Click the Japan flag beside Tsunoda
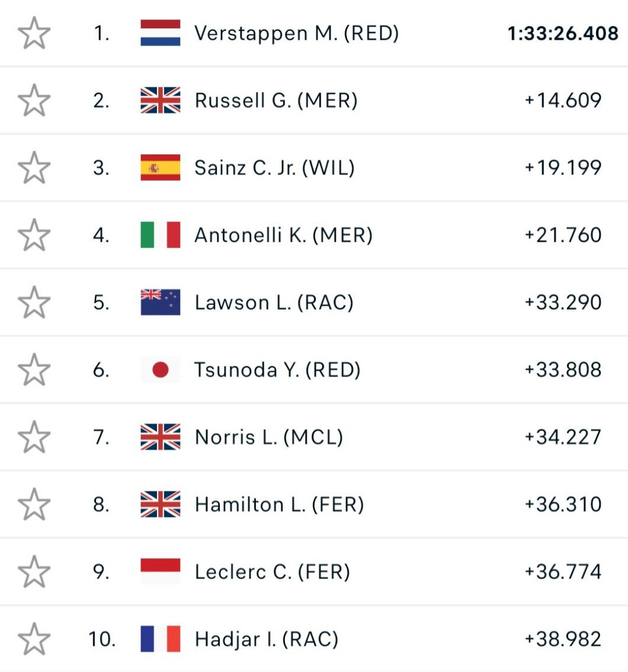 [161, 370]
